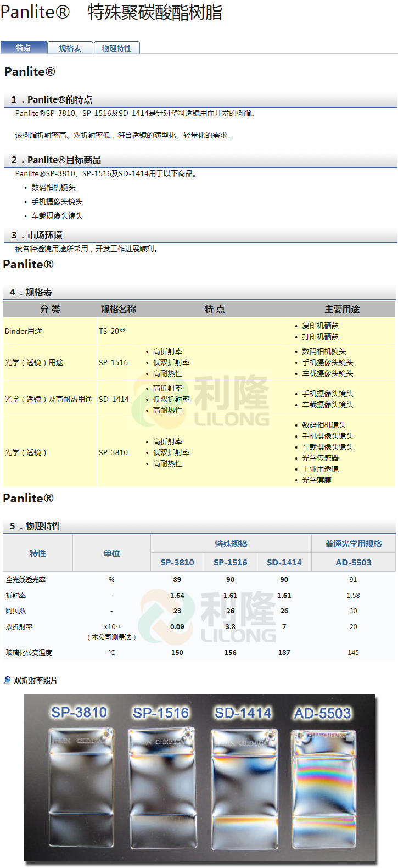
Task: Click the page title Panlite® 特殊聚碳酸酯树脂
Action: pyautogui.click(x=111, y=12)
